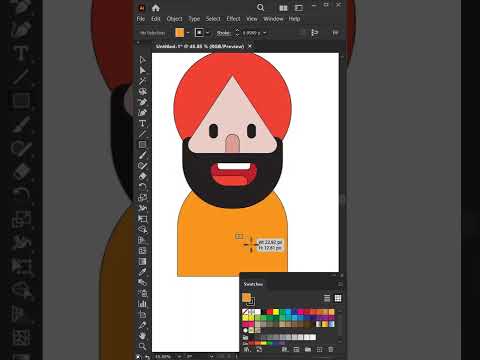480x360 pixels.
Task: Select the Rotate tool
Action: tap(142, 187)
